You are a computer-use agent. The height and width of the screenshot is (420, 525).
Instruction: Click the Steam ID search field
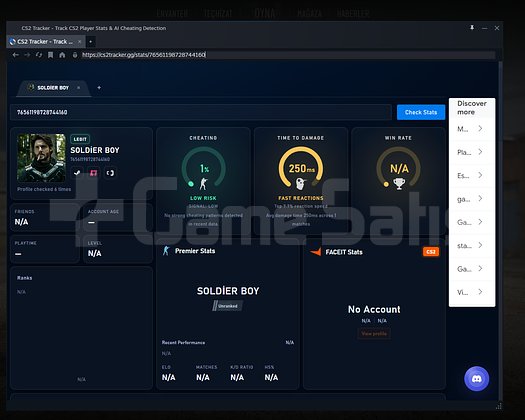(x=201, y=112)
